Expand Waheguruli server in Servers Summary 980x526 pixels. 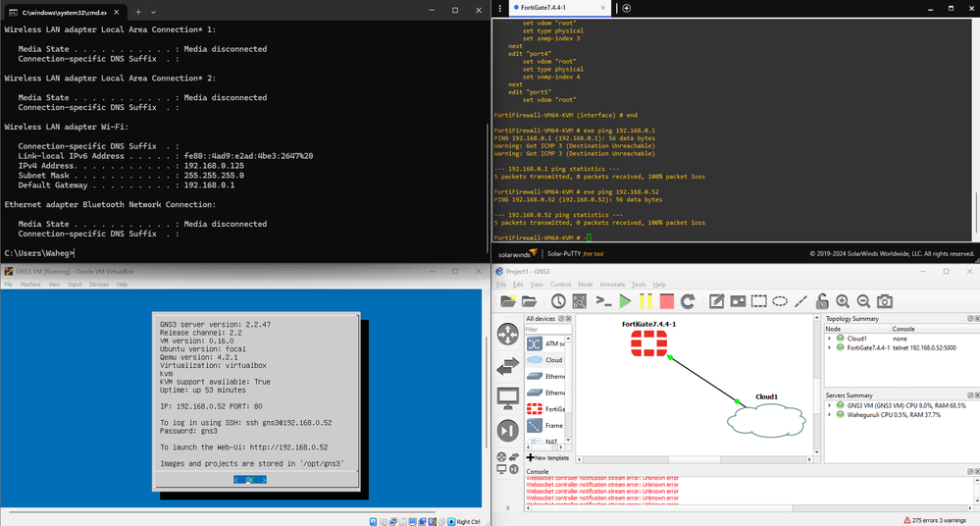coord(830,415)
